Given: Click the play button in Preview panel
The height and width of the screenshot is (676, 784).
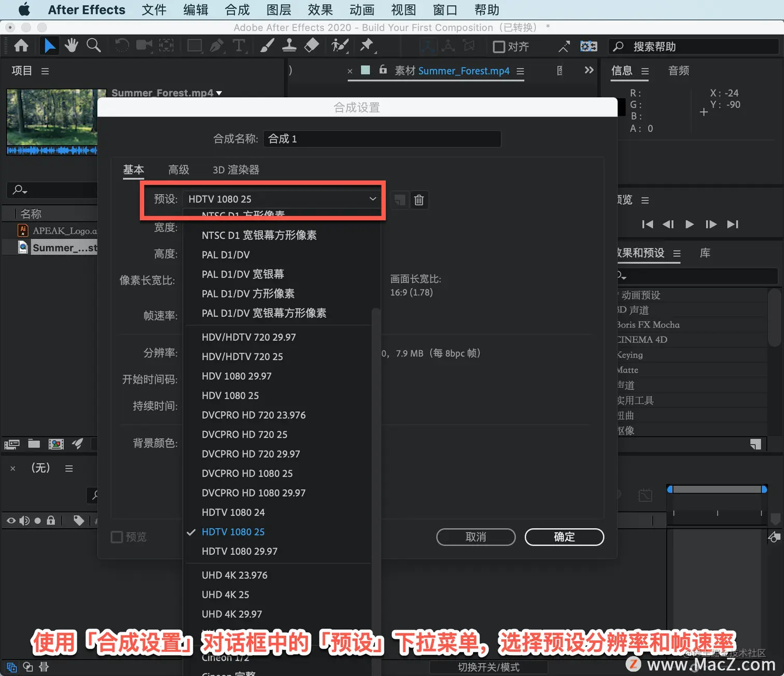Looking at the screenshot, I should [690, 224].
